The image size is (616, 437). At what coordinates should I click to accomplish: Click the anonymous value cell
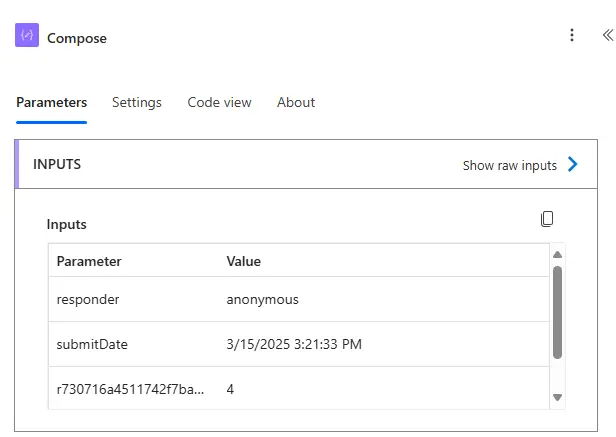[x=263, y=299]
